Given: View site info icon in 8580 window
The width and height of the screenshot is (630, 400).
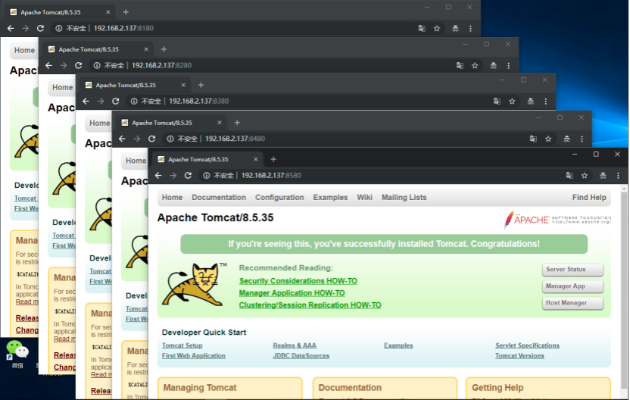Looking at the screenshot, I should pyautogui.click(x=206, y=176).
